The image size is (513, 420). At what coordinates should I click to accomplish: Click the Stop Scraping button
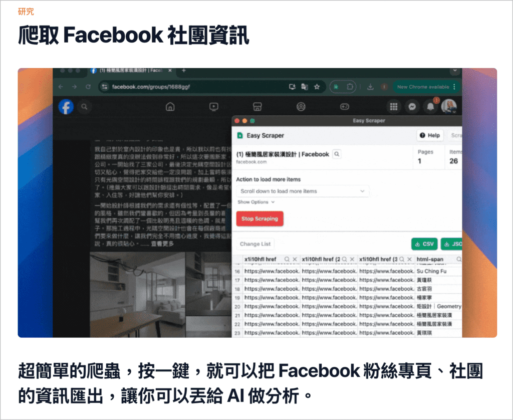tap(260, 219)
